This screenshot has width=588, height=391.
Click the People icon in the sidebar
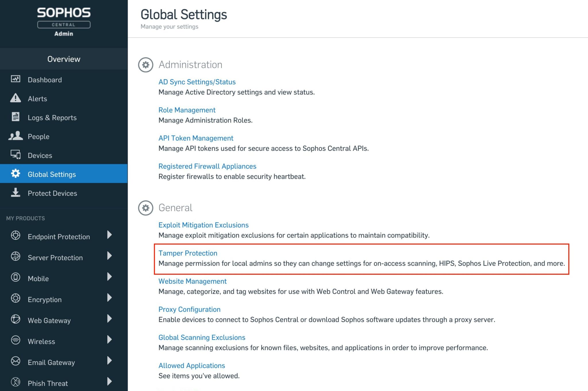coord(16,136)
